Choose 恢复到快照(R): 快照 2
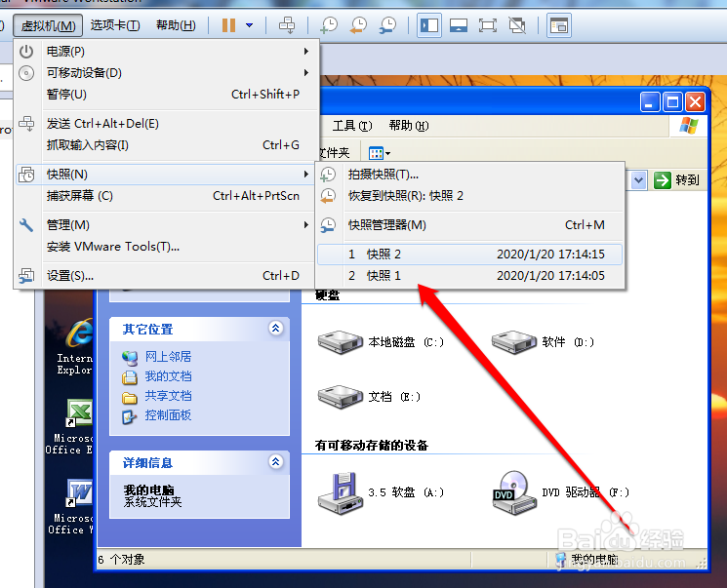This screenshot has width=727, height=588. [x=469, y=196]
